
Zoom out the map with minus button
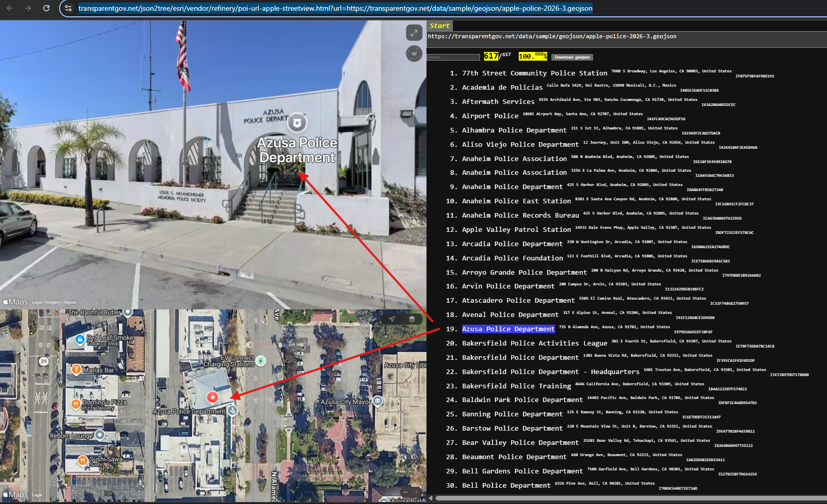click(405, 492)
